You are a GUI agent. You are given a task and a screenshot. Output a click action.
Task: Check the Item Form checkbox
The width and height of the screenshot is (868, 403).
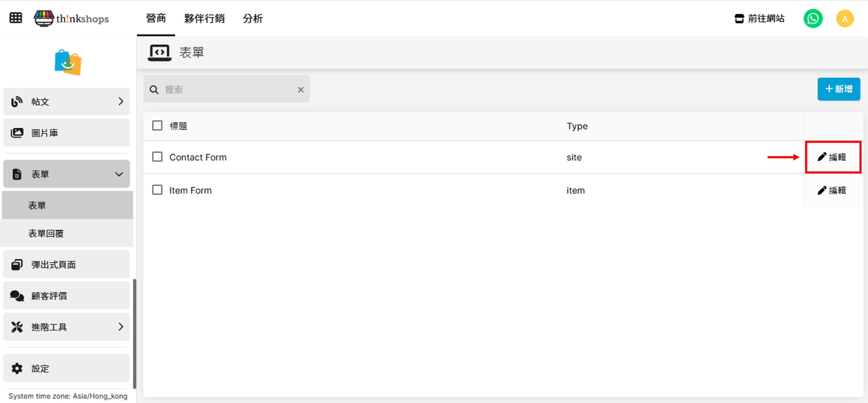pyautogui.click(x=157, y=190)
